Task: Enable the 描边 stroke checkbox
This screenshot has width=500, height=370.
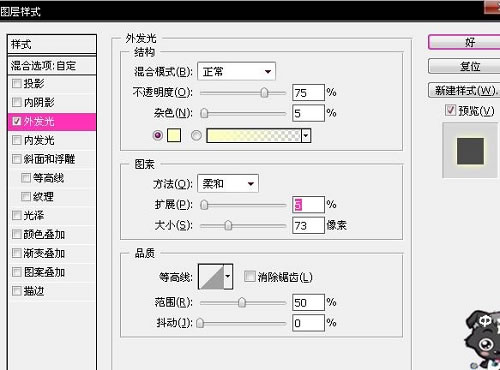Action: point(17,291)
